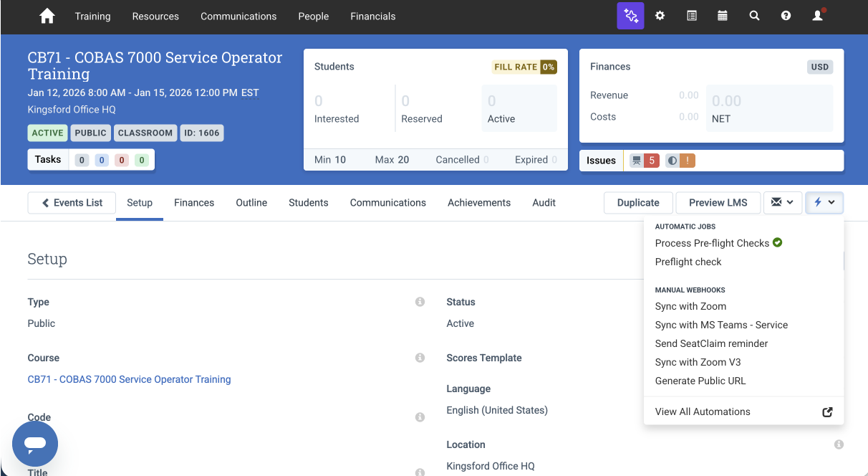Click the orange warning Issues badge
Screen dimensions: 868x476
point(680,161)
